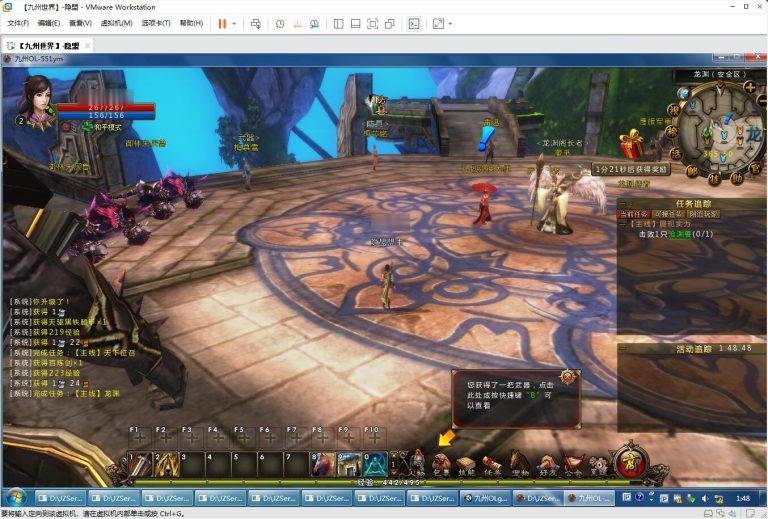The image size is (768, 519).
Task: Revert to the previous snapshot icon
Action: [297, 24]
